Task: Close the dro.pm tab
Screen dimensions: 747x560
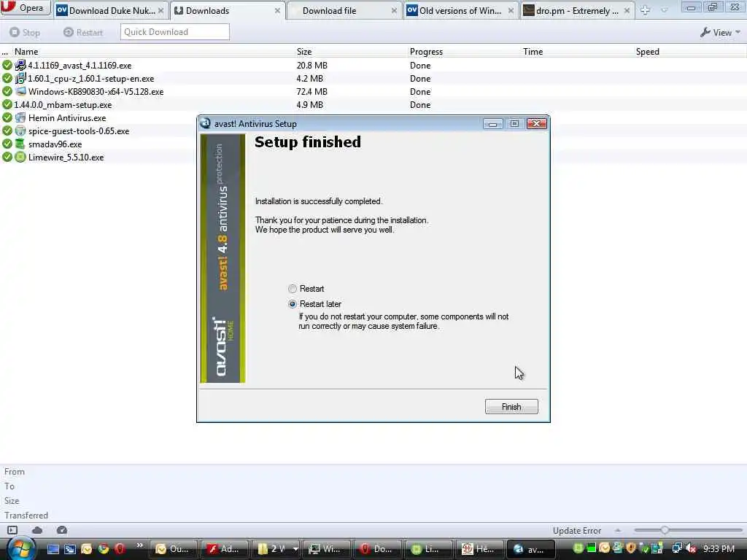Action: 627,10
